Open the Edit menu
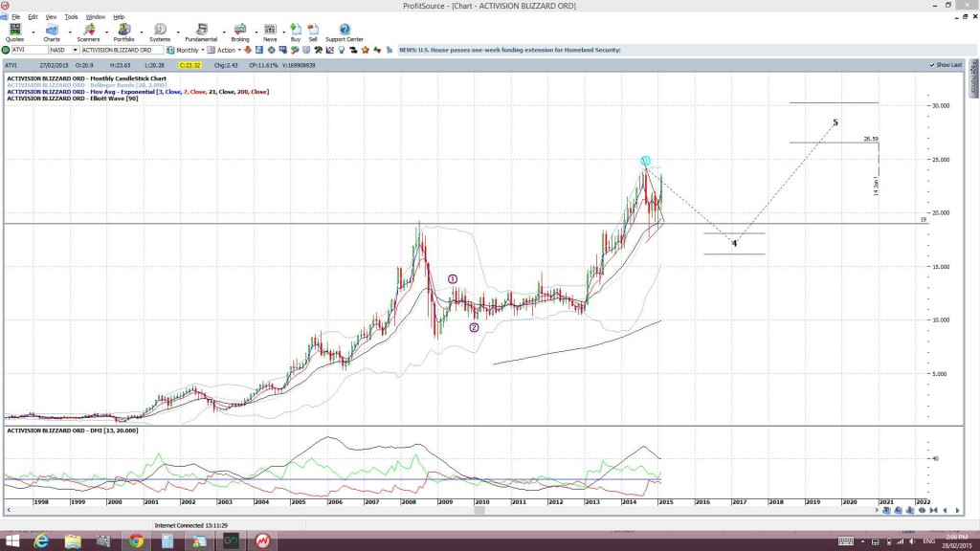Viewport: 980px width, 551px height. pos(33,17)
